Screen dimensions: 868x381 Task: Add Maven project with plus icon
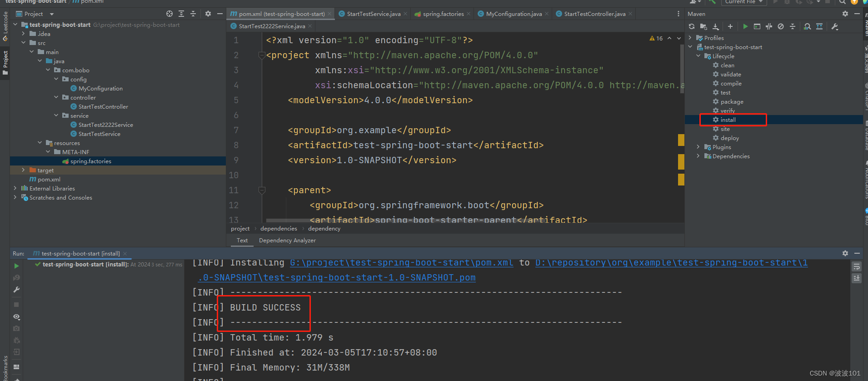pos(730,26)
